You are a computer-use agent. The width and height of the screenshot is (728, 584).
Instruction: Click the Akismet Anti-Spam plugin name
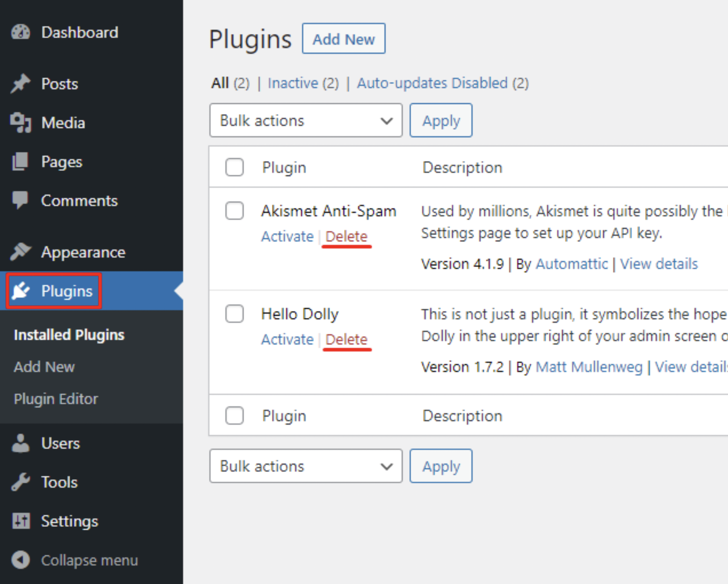(329, 211)
